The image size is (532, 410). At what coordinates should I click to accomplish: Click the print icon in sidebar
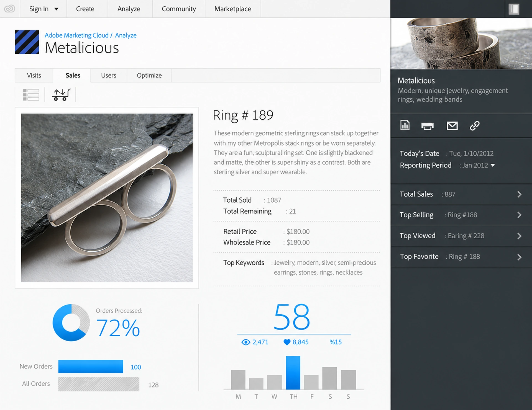point(427,126)
